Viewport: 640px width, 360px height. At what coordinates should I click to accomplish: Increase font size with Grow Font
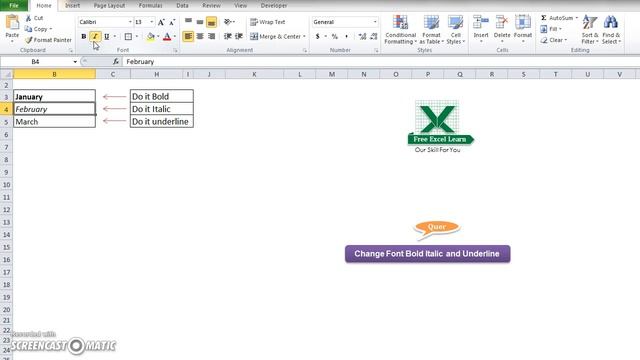[x=161, y=22]
